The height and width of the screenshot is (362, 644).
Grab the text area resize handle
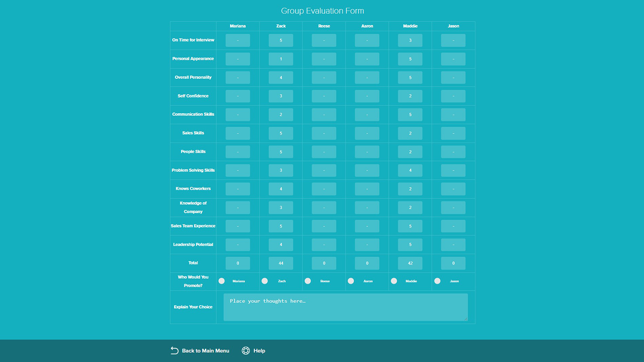coord(466,319)
